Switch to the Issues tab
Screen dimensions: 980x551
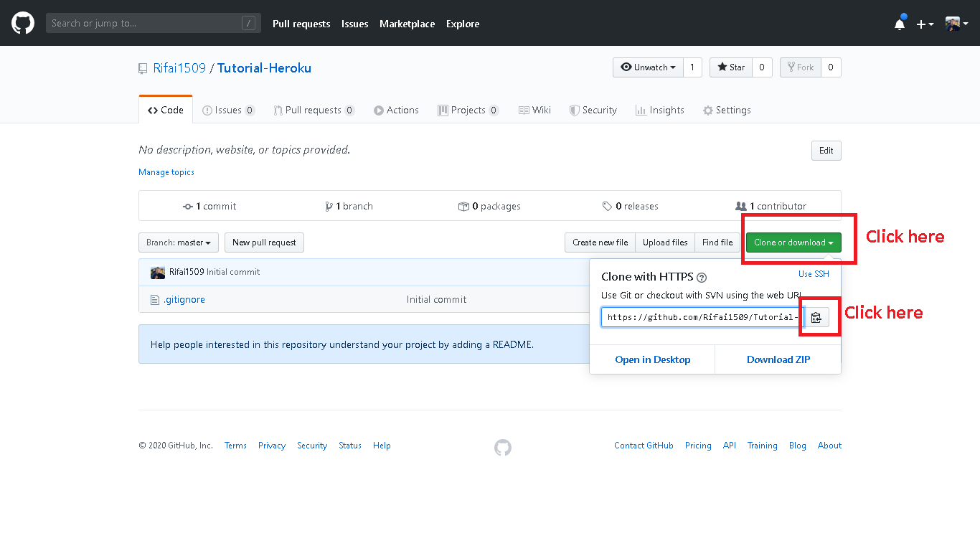click(x=228, y=110)
